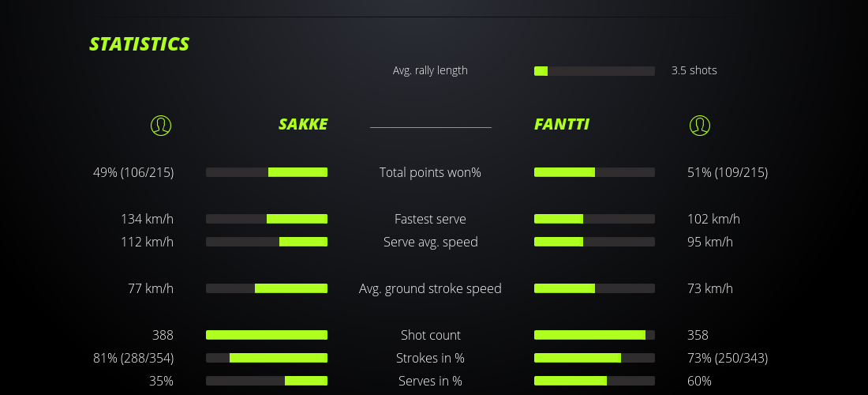Click Sakke's serve average speed bar

[267, 242]
